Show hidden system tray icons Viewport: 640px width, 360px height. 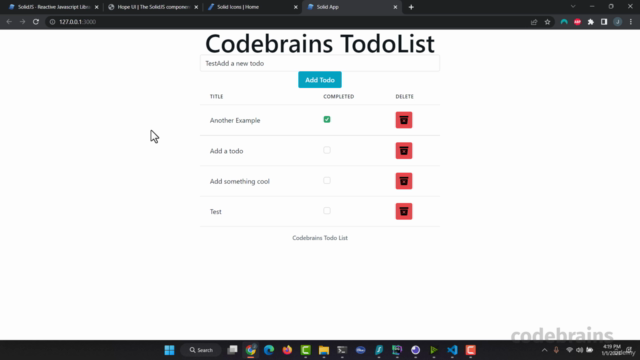[x=544, y=350]
